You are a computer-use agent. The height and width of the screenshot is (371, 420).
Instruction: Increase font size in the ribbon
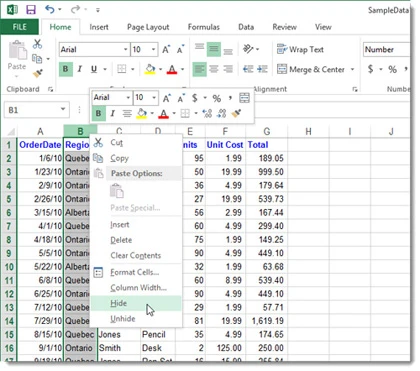pos(166,50)
